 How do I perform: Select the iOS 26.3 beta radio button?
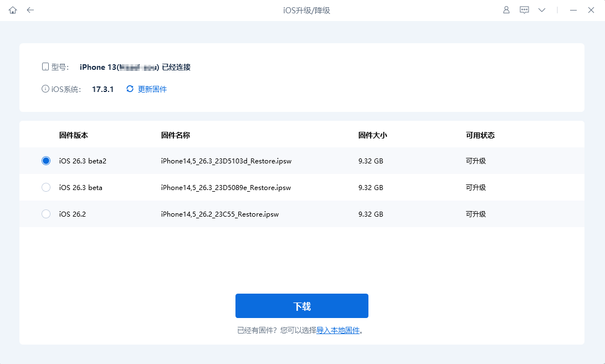point(46,187)
